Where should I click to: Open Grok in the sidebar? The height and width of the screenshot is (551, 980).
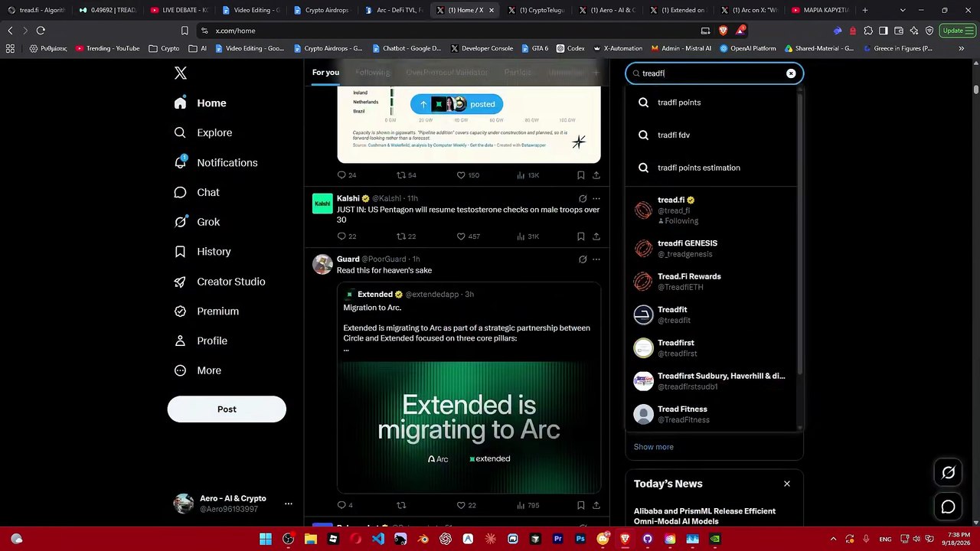[x=198, y=222]
